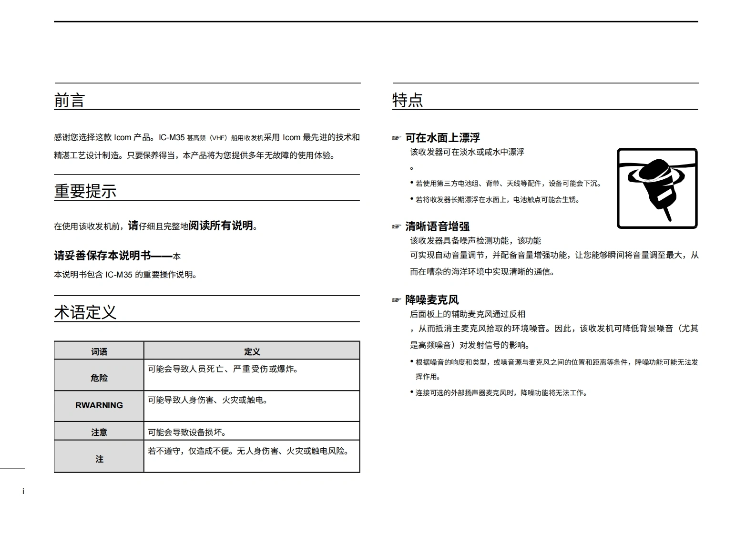The height and width of the screenshot is (535, 756).
Task: Click the 前言 section heading
Action: [70, 100]
